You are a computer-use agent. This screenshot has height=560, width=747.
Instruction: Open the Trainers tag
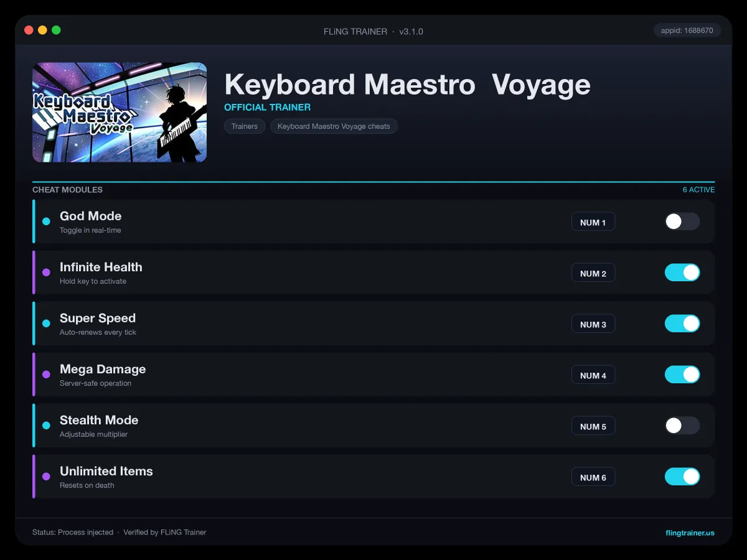(x=245, y=126)
